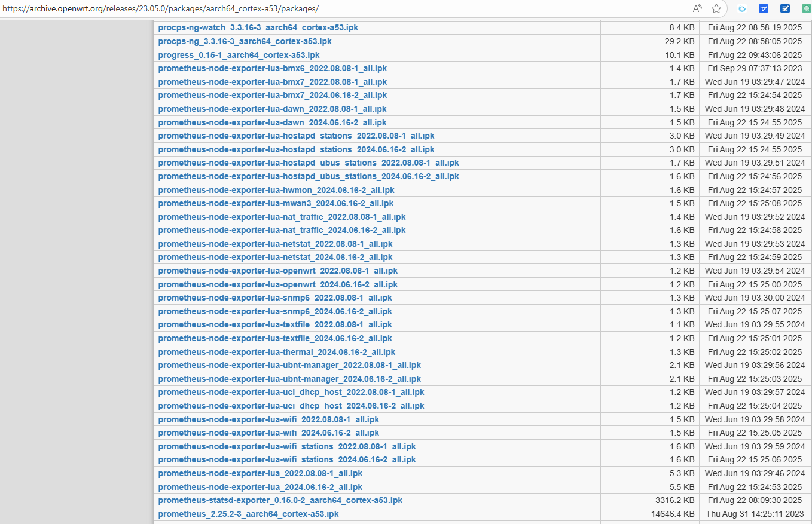Download lua-uci_dhcp_host_2024.06.16-2_all.ipk
Screen dimensions: 812x524
pos(291,406)
